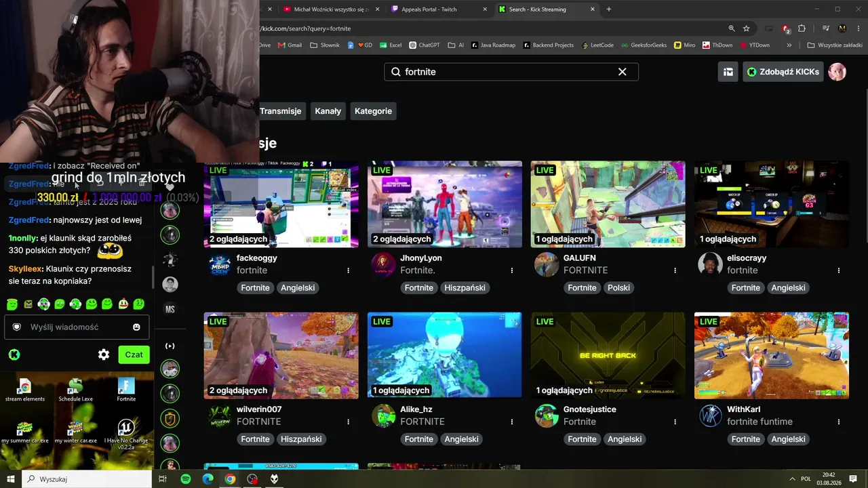The width and height of the screenshot is (868, 488).
Task: Open the ChatGPT bookmark
Action: pos(425,45)
